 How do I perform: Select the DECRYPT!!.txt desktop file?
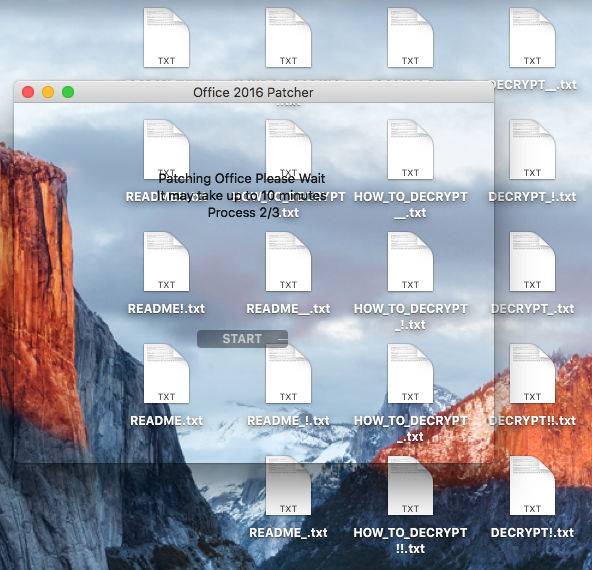pyautogui.click(x=532, y=374)
